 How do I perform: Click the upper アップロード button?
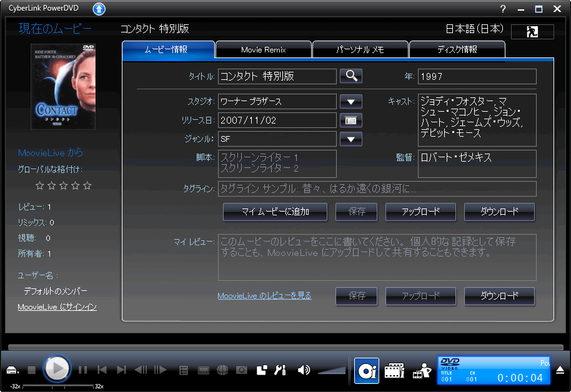point(420,212)
